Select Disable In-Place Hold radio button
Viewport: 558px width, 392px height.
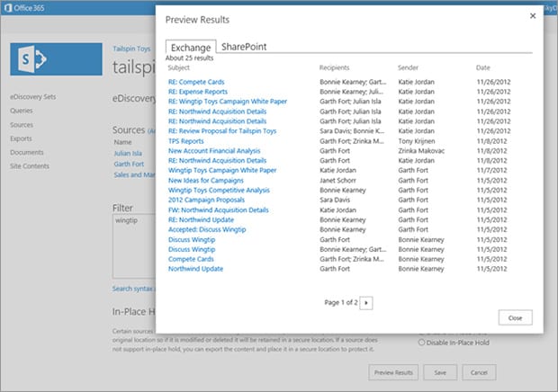click(422, 343)
